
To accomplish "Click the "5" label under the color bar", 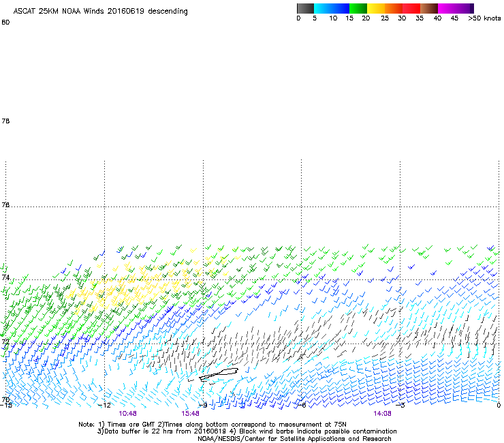I will (315, 18).
